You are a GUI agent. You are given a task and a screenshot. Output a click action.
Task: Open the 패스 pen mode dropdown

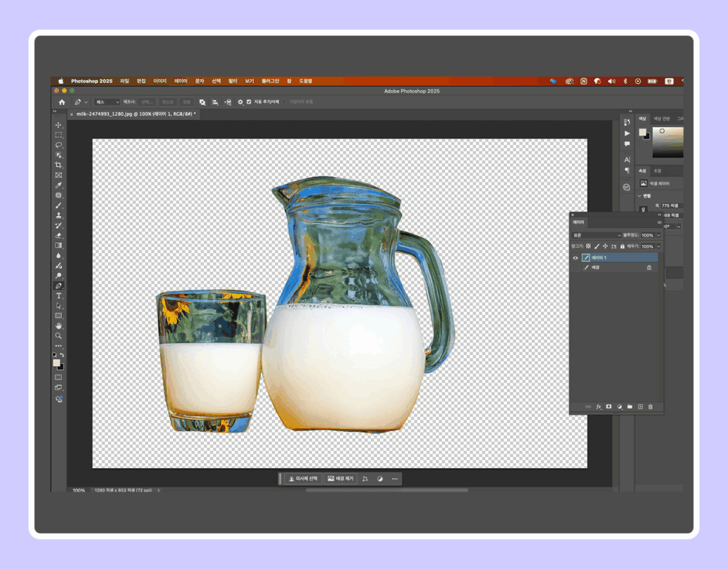coord(107,102)
